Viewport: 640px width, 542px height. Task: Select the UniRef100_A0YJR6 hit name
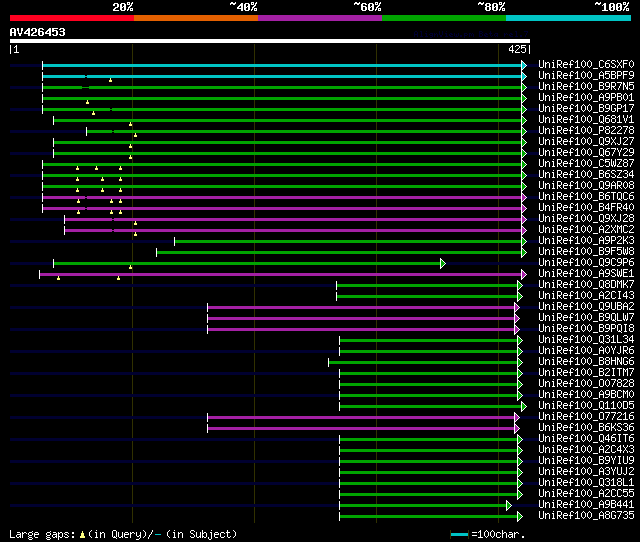tap(586, 351)
